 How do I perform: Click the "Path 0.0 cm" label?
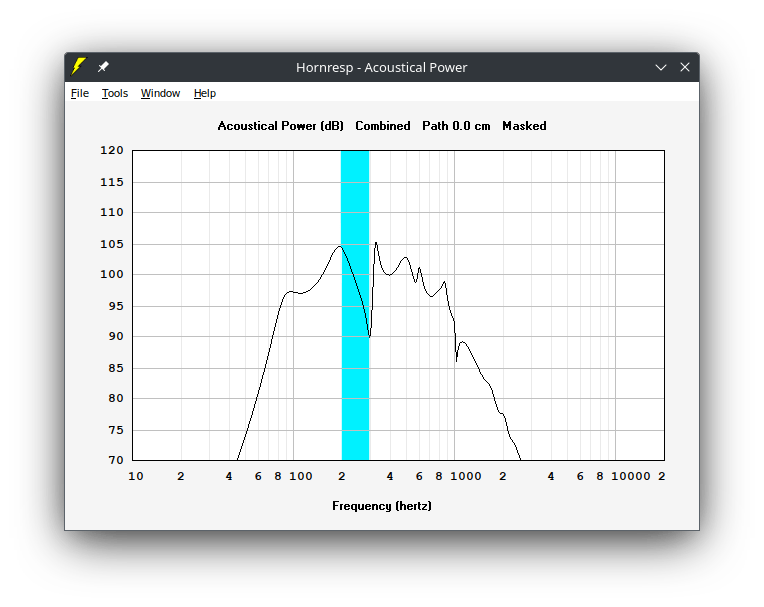coord(456,126)
